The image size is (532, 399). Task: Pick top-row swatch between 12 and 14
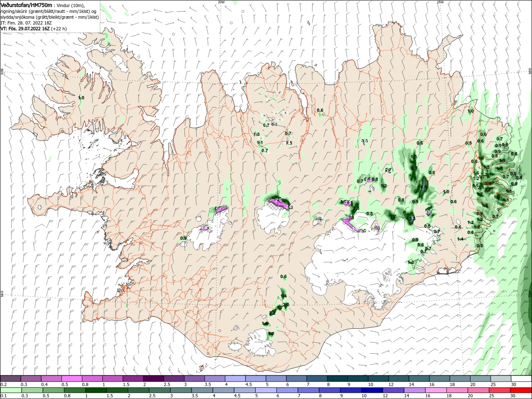tap(398, 379)
